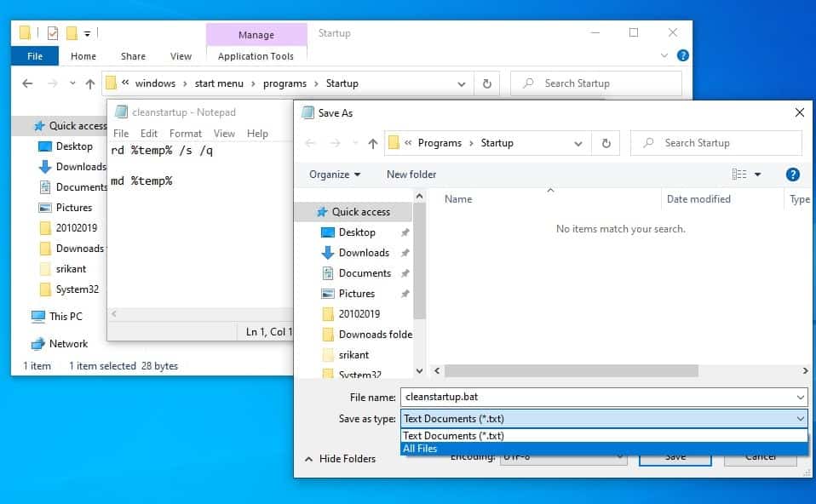The height and width of the screenshot is (504, 816).
Task: Select All Files from Save as type list
Action: [421, 449]
